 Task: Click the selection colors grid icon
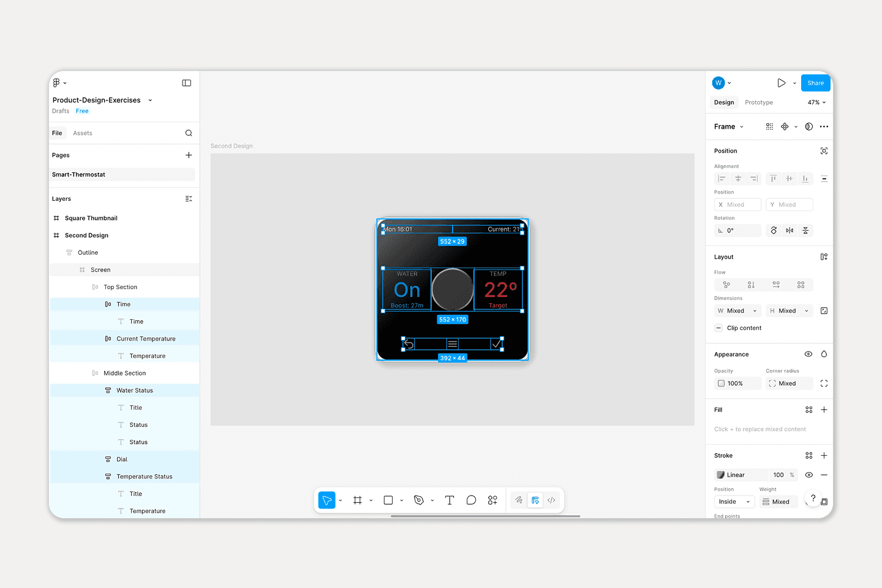coord(769,126)
